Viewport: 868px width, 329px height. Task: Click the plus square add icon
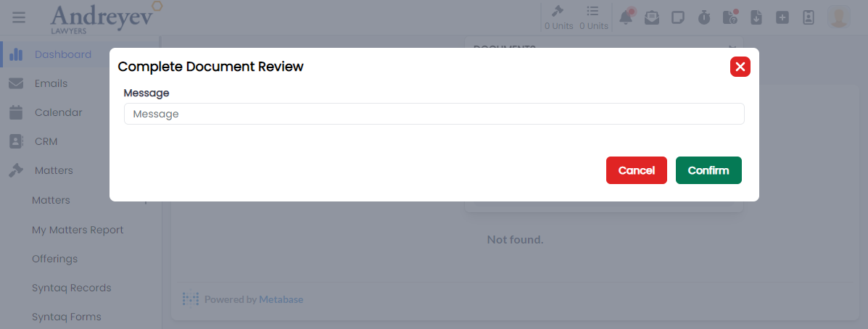coord(782,17)
